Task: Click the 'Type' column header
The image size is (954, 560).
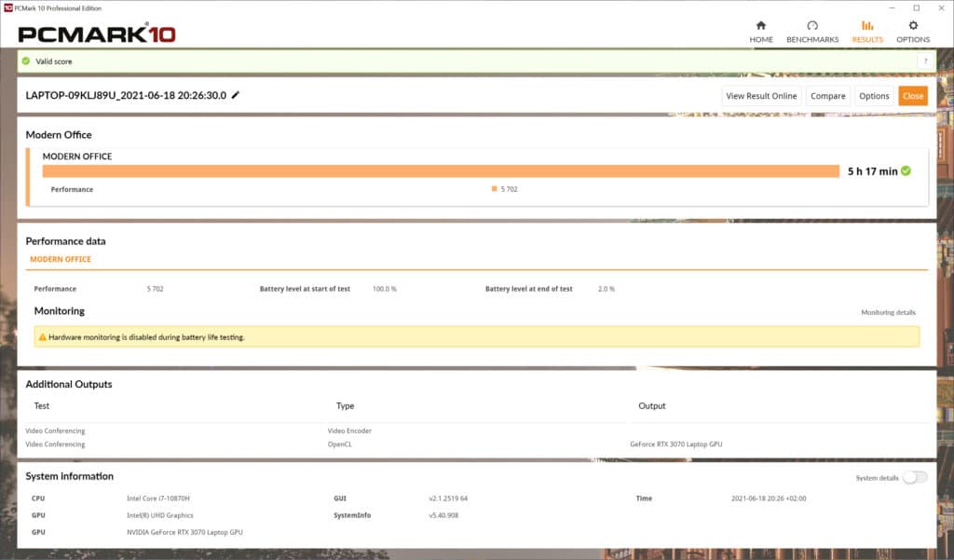Action: pyautogui.click(x=345, y=405)
